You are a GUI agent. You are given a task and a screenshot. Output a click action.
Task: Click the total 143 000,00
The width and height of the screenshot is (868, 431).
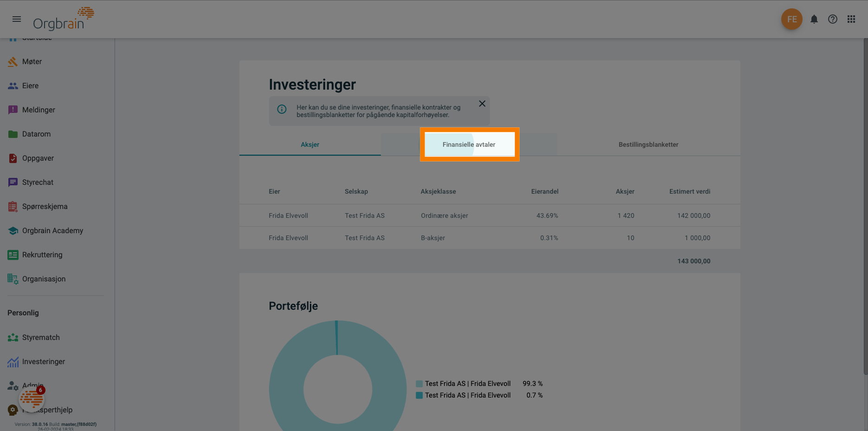pos(694,261)
